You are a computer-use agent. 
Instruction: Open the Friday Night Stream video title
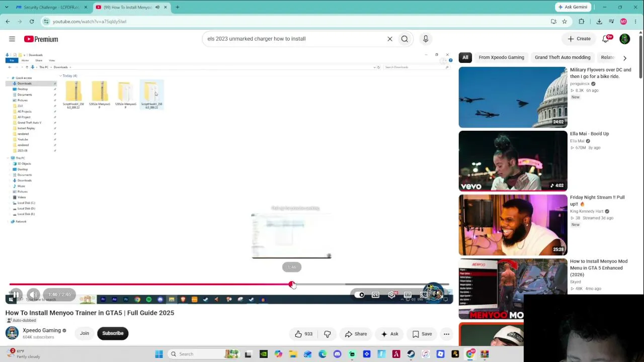tap(597, 201)
